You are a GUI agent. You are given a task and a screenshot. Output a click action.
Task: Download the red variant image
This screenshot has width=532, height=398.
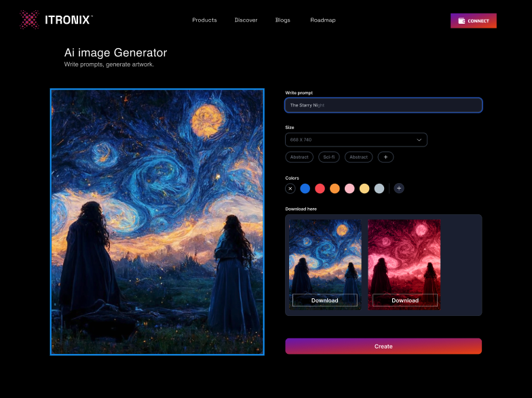(x=404, y=300)
